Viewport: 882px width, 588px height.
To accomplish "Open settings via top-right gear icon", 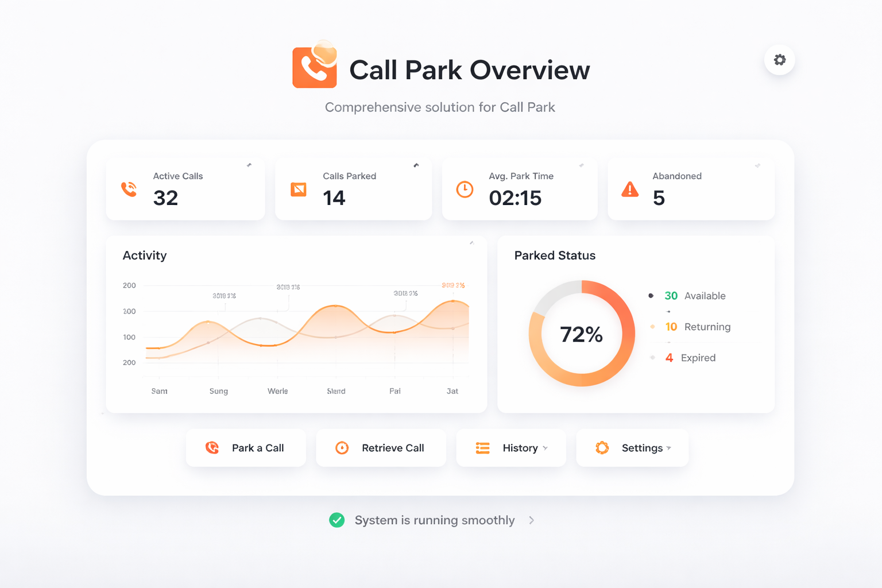I will (779, 60).
